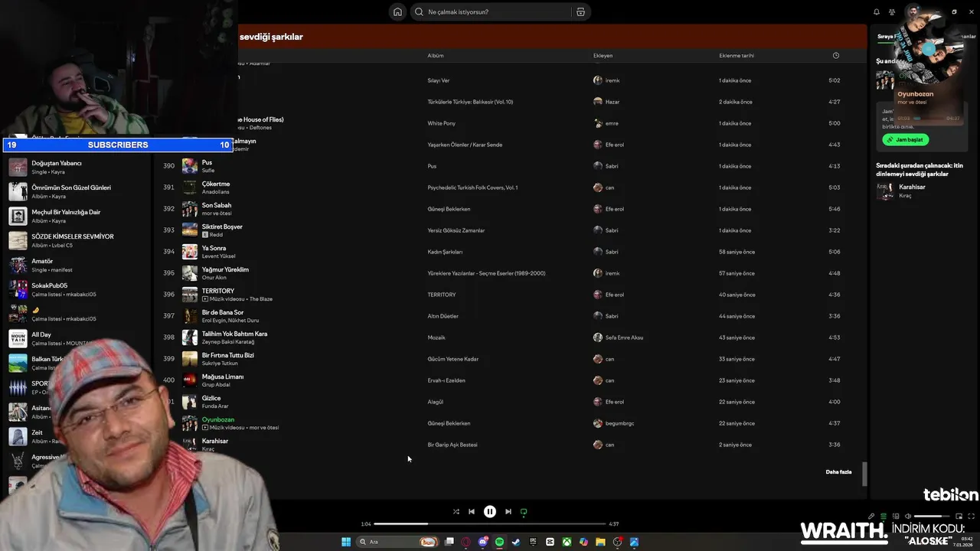Open Steam from the taskbar

point(516,542)
